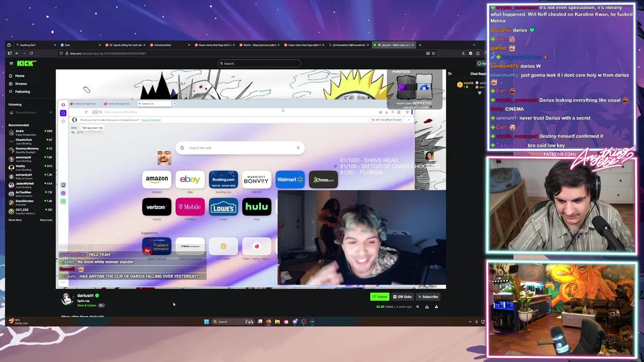Open the dariusirl channel avatar
The width and height of the screenshot is (644, 362).
(x=67, y=299)
